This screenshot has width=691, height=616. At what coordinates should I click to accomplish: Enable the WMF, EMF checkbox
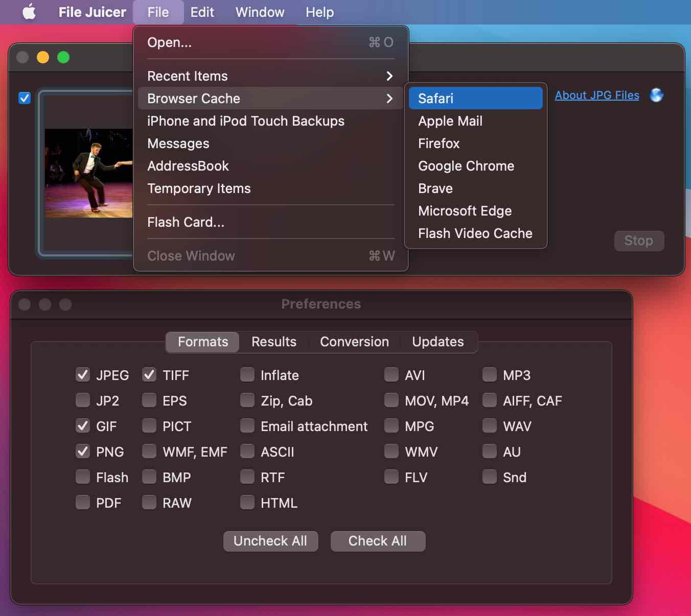click(x=149, y=451)
